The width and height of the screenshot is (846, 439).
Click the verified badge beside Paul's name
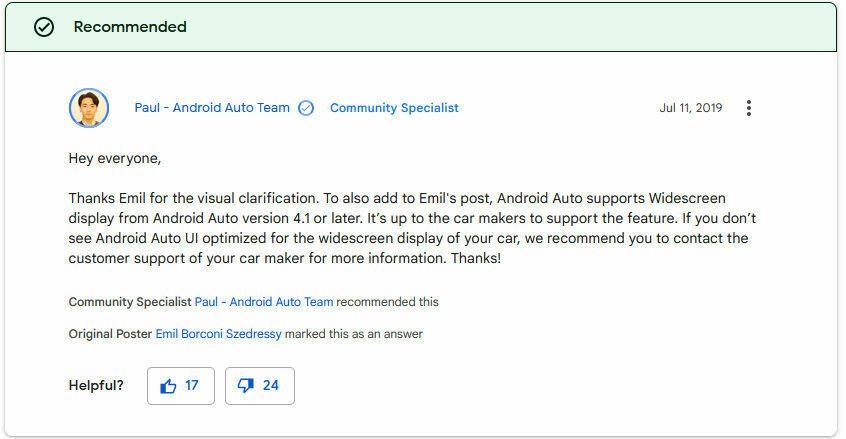pos(306,108)
